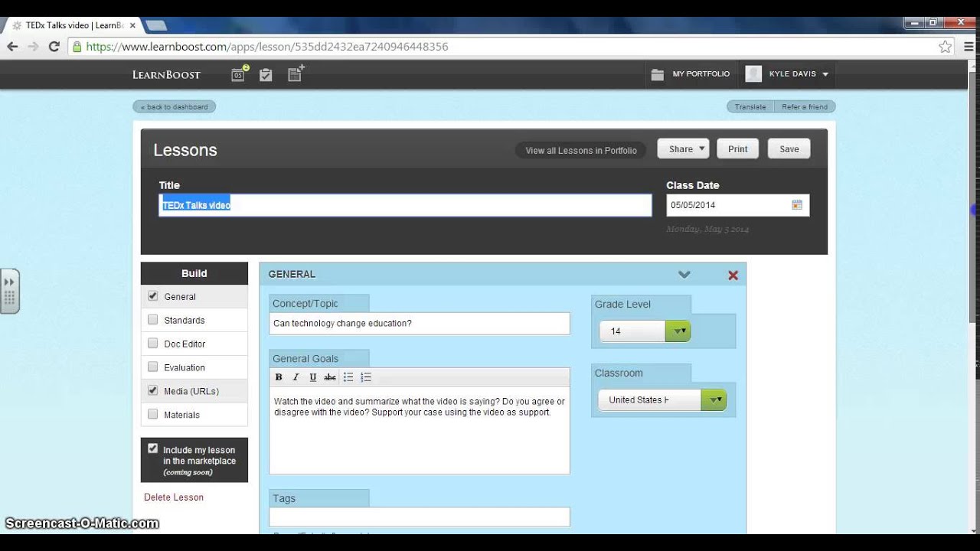Screen dimensions: 980x551
Task: Toggle include lesson in marketplace checkbox
Action: pos(152,449)
